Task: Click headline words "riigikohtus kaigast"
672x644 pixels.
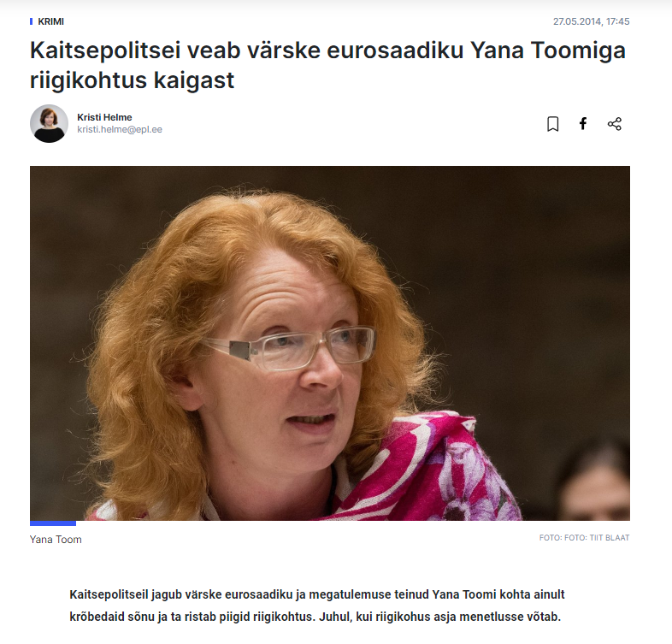Action: [132, 80]
